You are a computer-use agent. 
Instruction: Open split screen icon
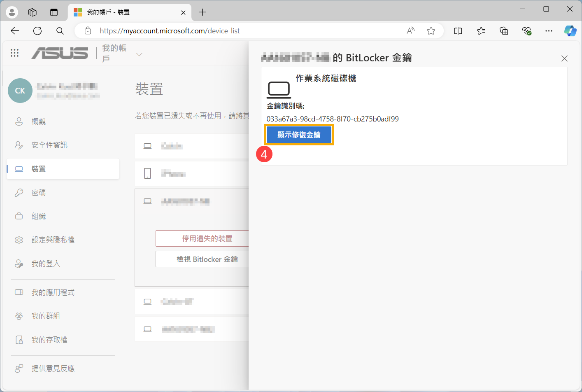coord(458,31)
